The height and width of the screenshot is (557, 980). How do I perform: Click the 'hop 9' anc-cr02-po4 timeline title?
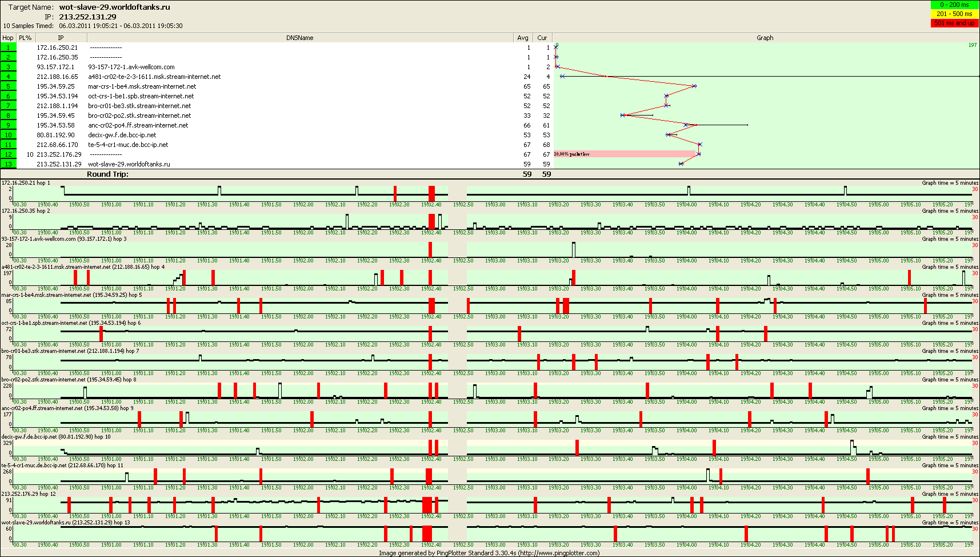67,408
